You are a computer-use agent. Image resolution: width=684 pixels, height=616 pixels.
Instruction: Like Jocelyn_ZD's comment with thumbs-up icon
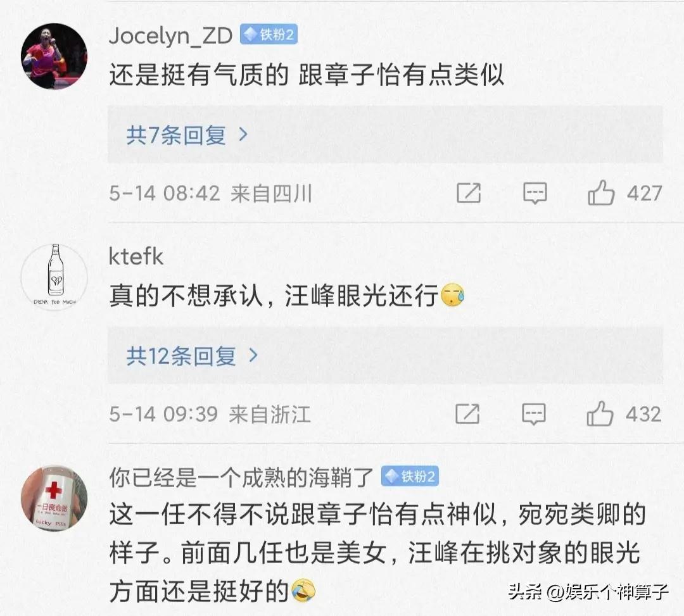pos(601,192)
